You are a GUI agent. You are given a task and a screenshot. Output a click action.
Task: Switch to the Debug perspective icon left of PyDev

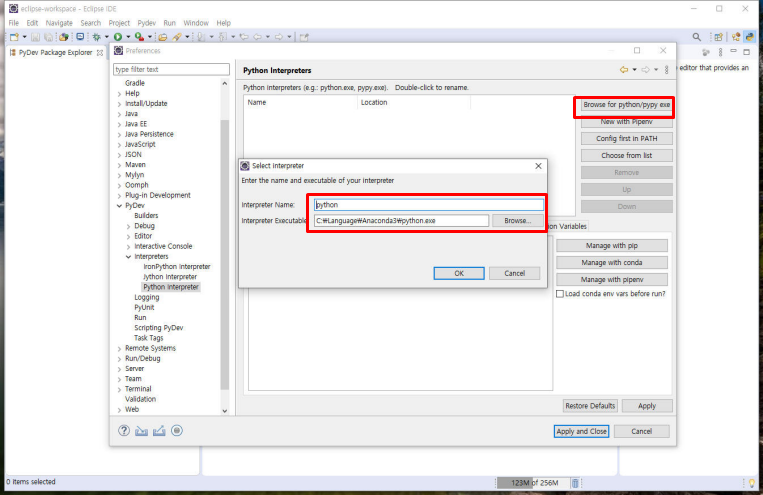[736, 37]
